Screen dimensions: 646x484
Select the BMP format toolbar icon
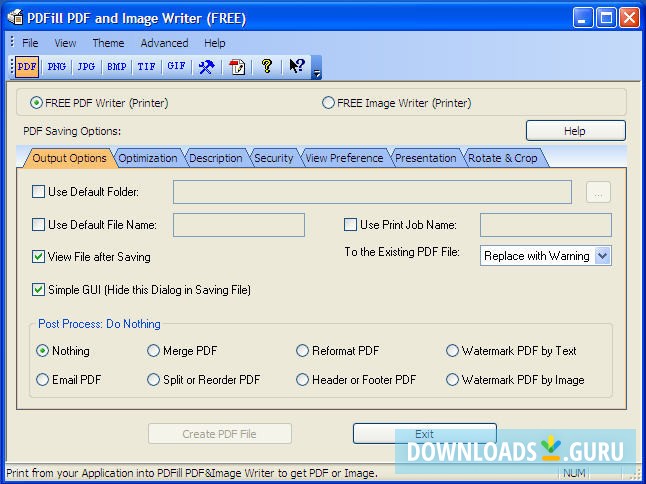[117, 67]
